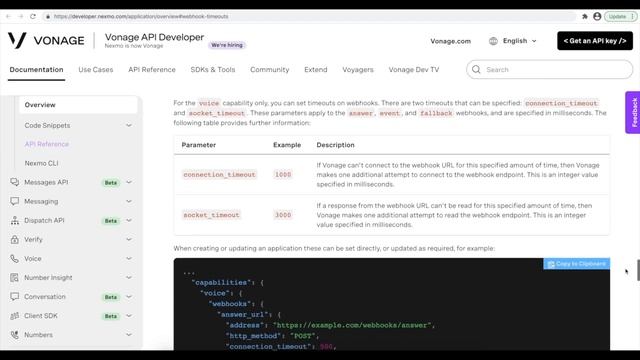The width and height of the screenshot is (640, 360).
Task: Select the Documentation tab
Action: pos(36,70)
